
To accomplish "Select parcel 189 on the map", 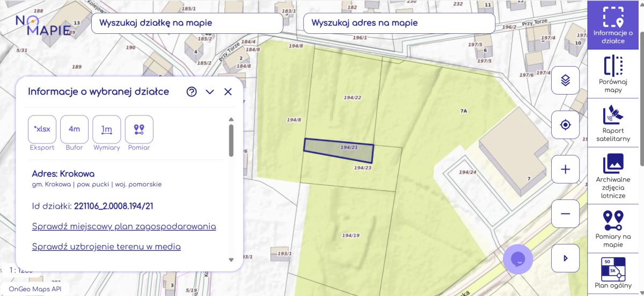I will 77,67.
